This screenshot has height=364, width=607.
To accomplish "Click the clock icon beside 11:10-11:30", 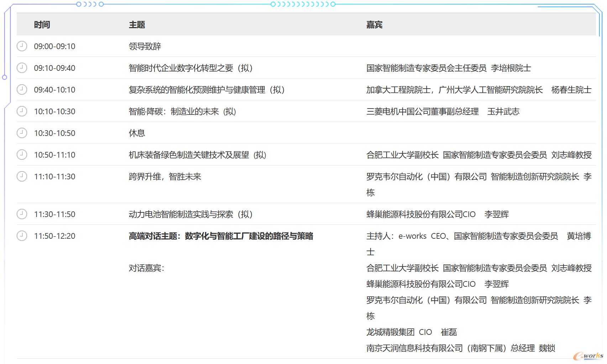I will point(22,176).
